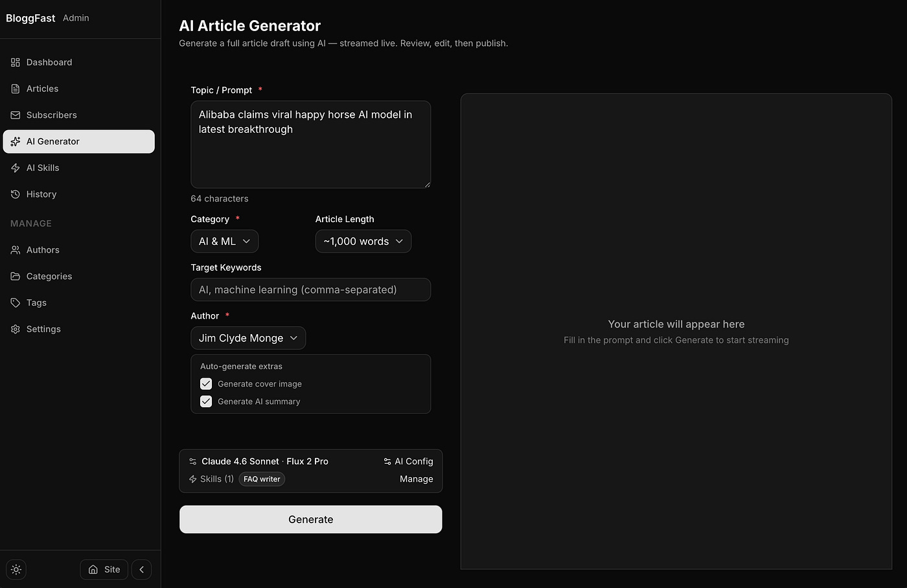Click the Tags icon under Manage
The width and height of the screenshot is (907, 588).
pyautogui.click(x=14, y=302)
